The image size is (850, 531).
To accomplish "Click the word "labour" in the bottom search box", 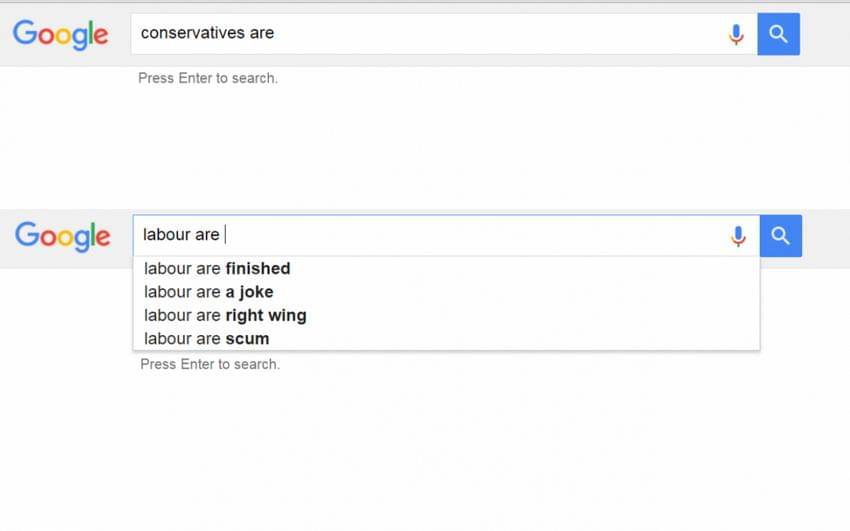I will coord(166,235).
